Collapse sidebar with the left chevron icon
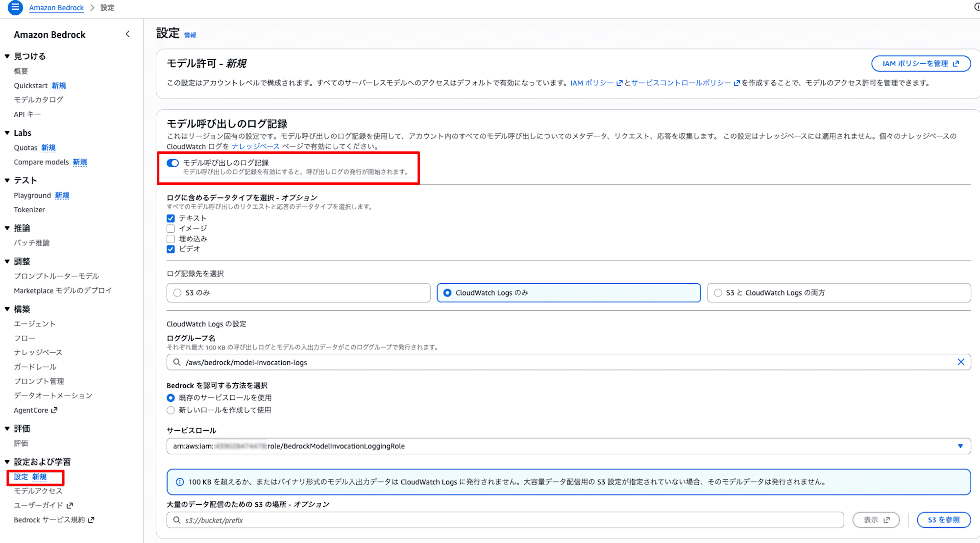 click(127, 34)
